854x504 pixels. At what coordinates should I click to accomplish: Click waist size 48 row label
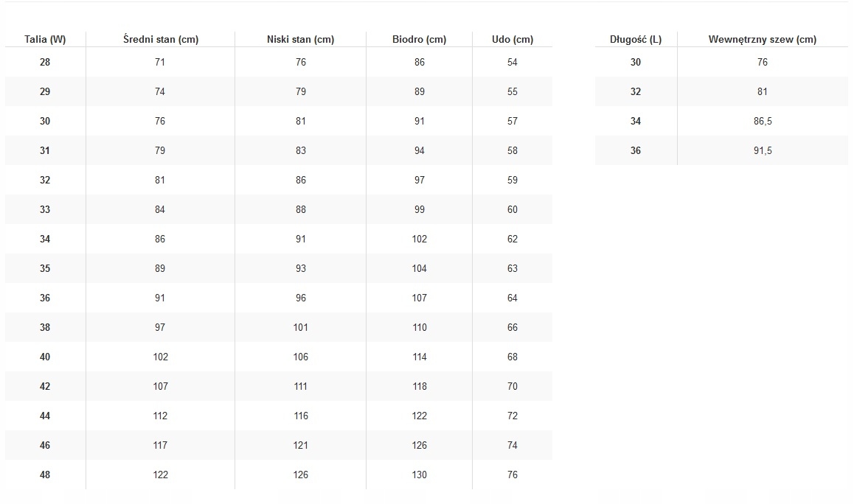(45, 475)
